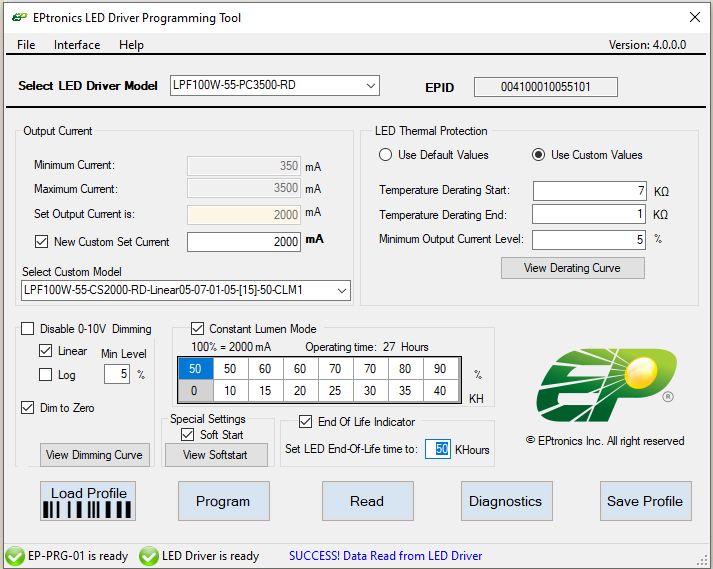Toggle the Linear dimming checkbox

click(x=45, y=351)
